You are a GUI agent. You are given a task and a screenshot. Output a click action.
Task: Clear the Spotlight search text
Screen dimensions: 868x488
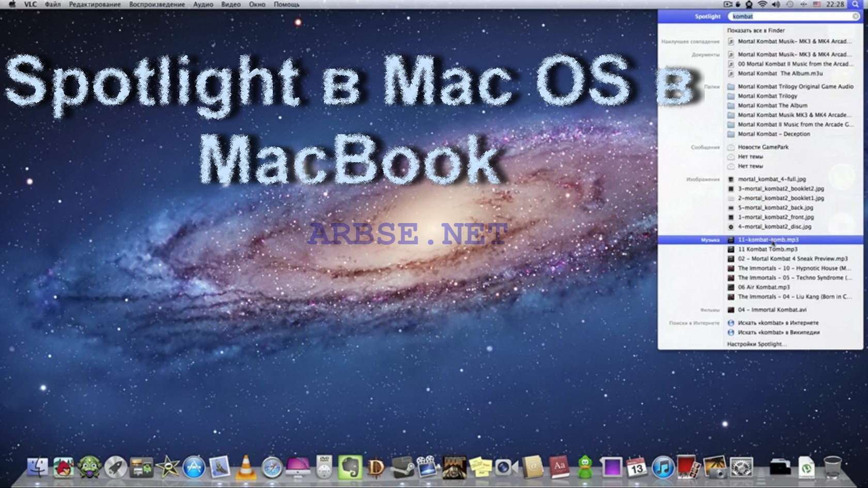tap(856, 17)
